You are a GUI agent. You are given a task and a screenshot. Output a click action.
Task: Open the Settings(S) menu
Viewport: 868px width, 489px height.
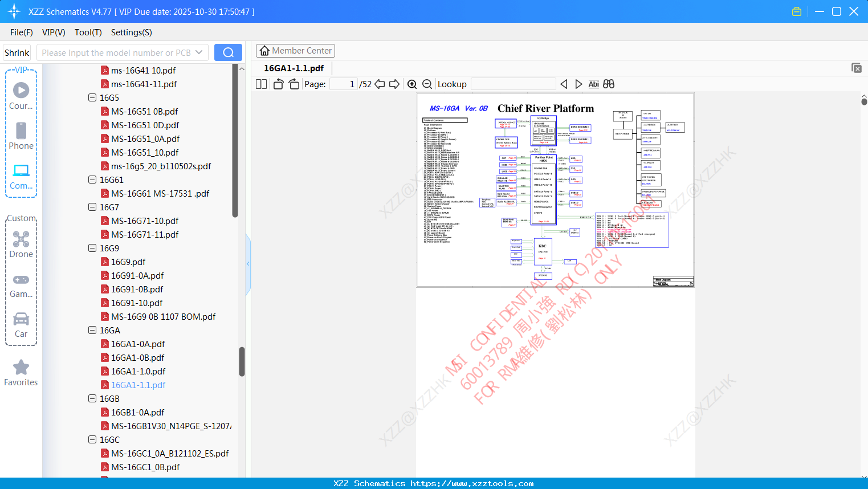(132, 32)
